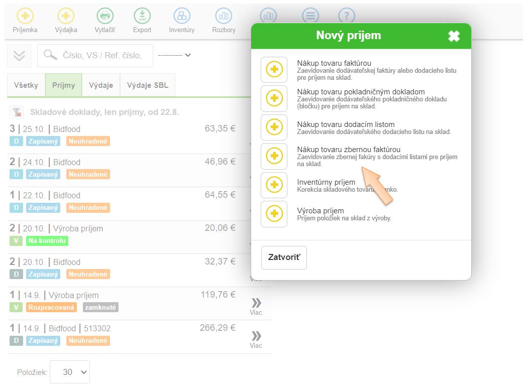
Task: Remove filter via funnel icon
Action: [x=18, y=112]
